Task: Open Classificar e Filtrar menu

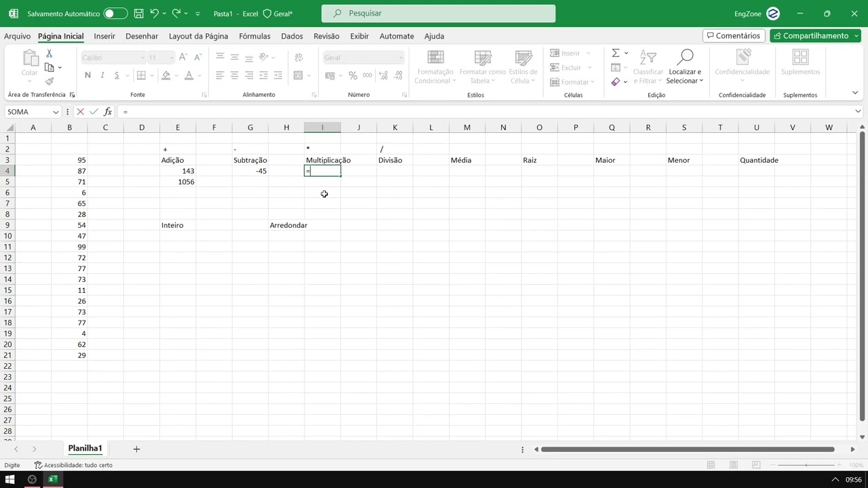Action: pos(648,67)
